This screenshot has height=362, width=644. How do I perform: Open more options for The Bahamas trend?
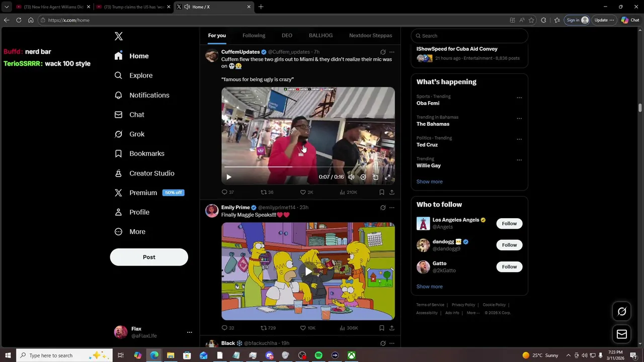tap(519, 119)
